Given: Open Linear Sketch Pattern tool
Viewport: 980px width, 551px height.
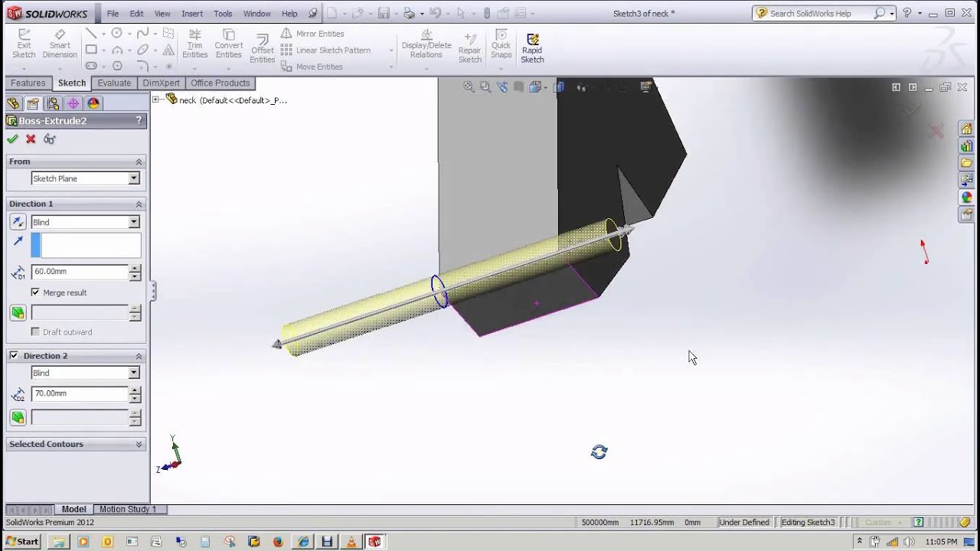Looking at the screenshot, I should pyautogui.click(x=325, y=51).
